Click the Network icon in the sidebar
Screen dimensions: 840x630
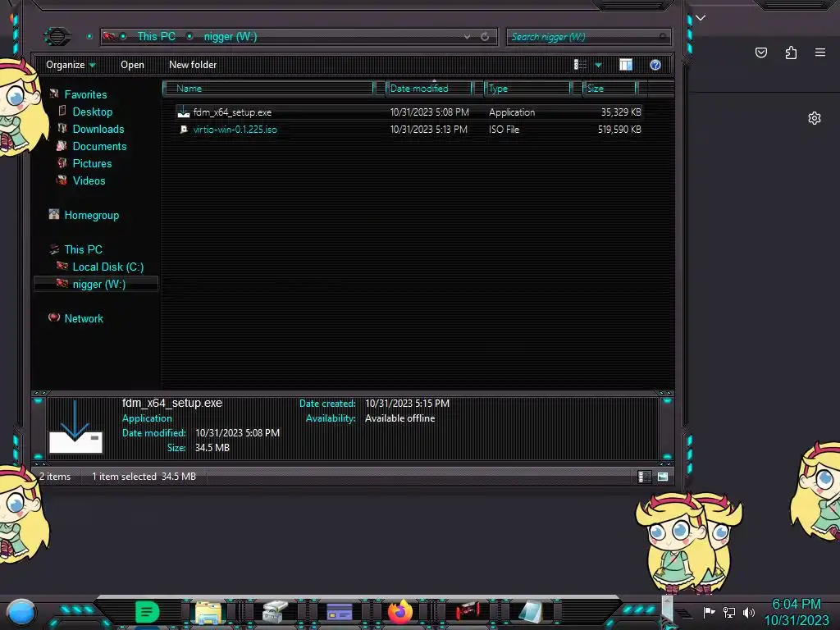(54, 317)
